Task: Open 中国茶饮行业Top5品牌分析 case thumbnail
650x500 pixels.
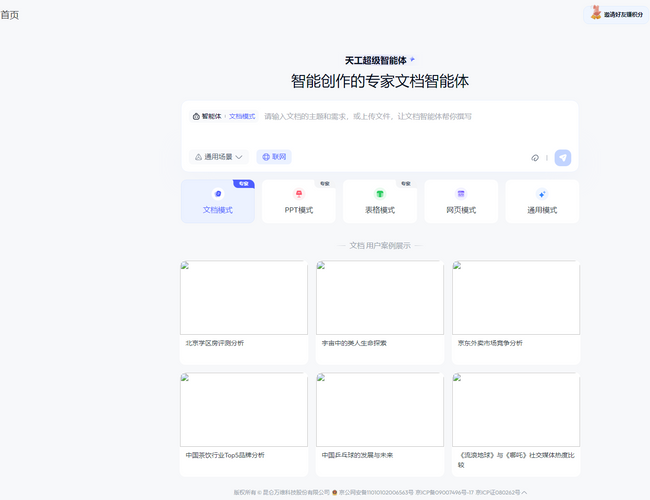Action: click(x=244, y=409)
